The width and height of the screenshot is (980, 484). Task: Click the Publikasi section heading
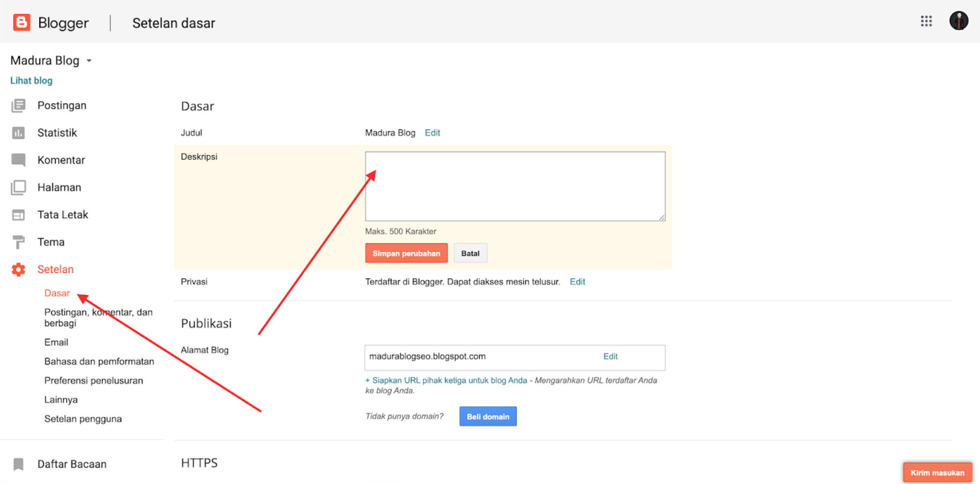(x=206, y=323)
